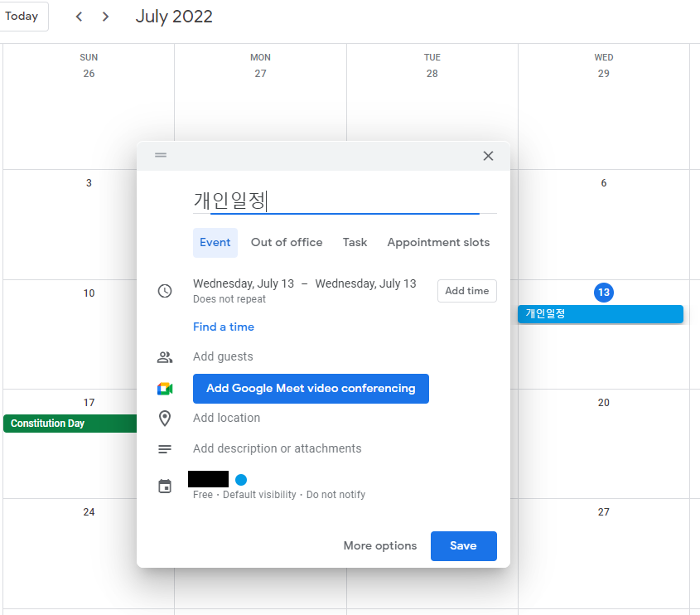This screenshot has width=700, height=615.
Task: Open the Appointment slots tab
Action: pyautogui.click(x=438, y=242)
